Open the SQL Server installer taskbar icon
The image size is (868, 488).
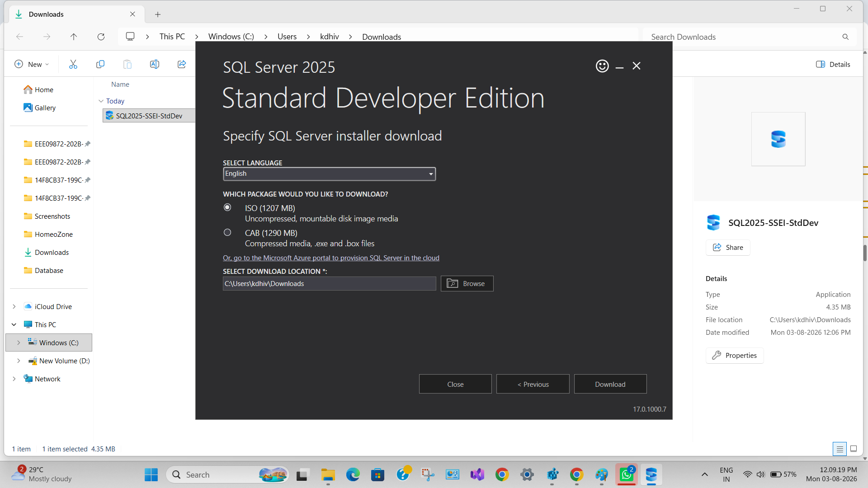point(651,474)
